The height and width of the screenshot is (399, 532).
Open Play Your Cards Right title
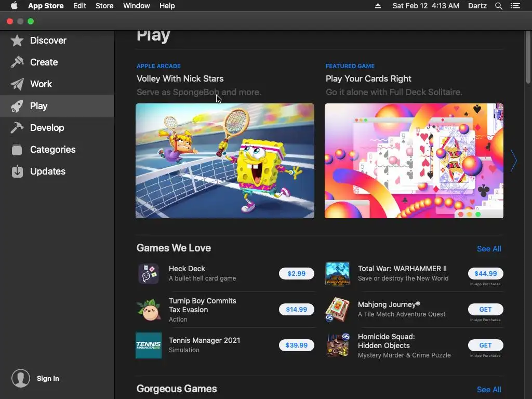368,78
